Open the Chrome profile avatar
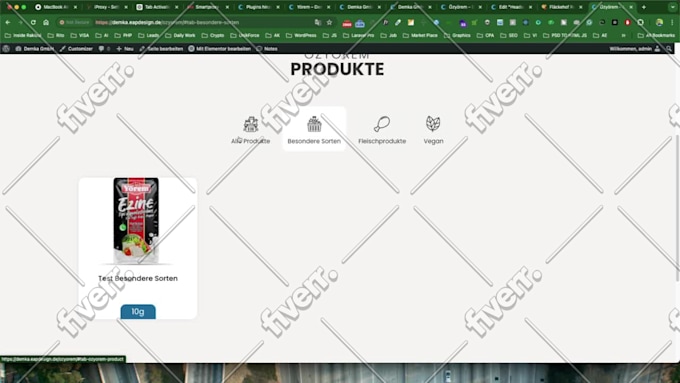 point(659,22)
